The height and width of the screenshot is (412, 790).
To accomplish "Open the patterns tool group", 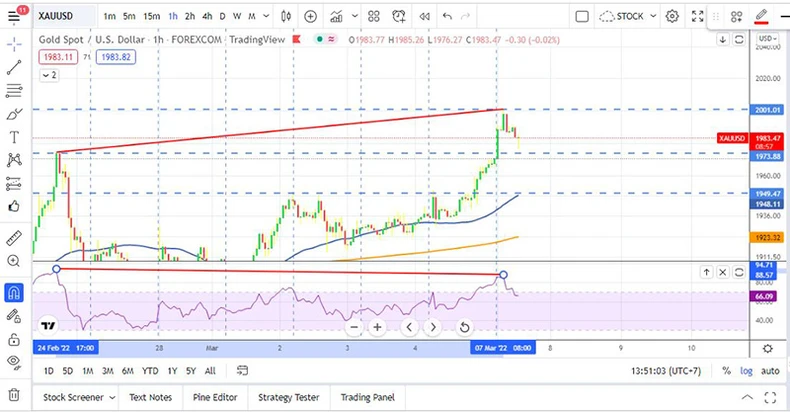I will click(x=14, y=160).
